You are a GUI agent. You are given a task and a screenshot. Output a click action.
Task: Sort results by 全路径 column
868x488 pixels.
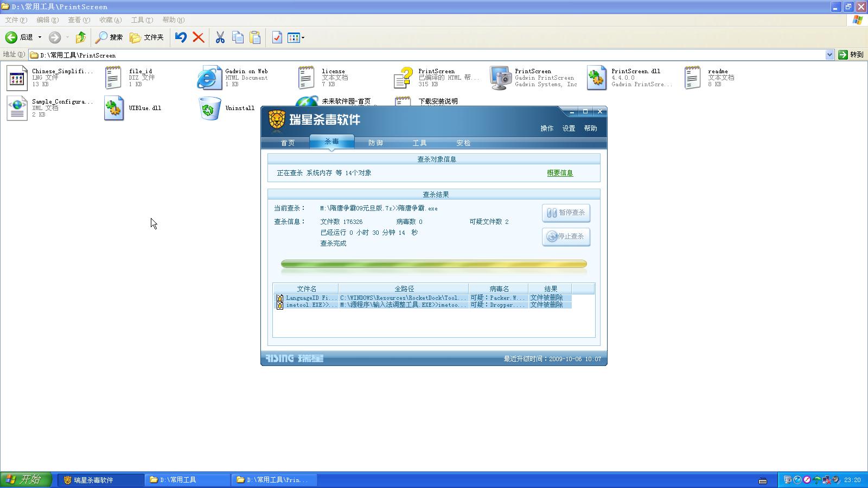404,289
